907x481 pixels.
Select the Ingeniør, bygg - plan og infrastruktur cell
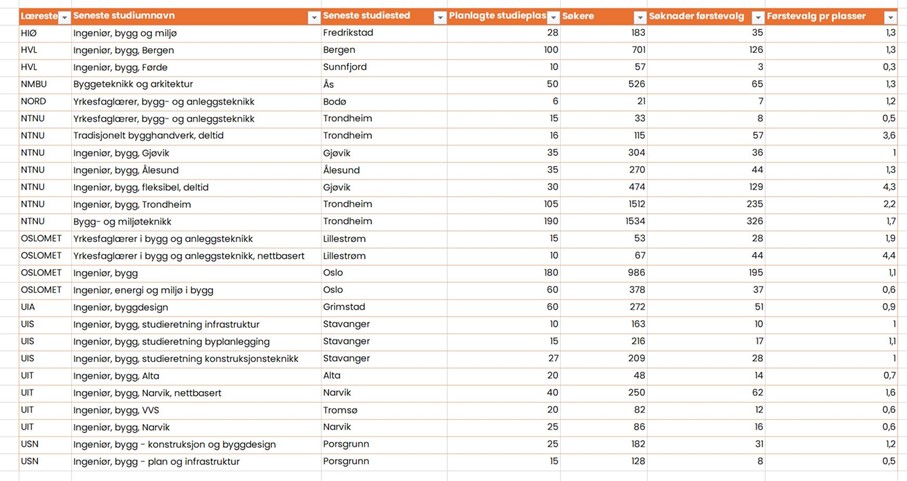pyautogui.click(x=196, y=461)
